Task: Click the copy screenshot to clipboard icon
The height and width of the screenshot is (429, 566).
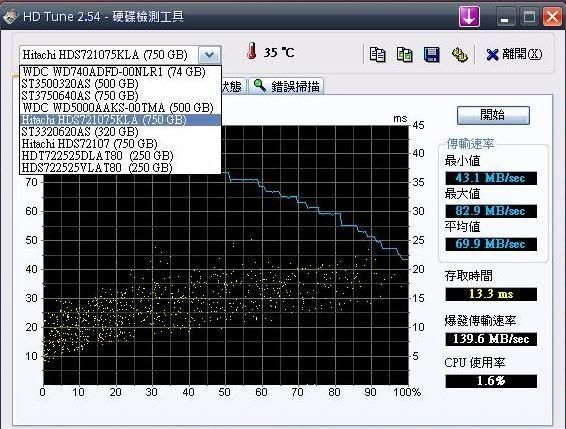Action: (x=404, y=55)
